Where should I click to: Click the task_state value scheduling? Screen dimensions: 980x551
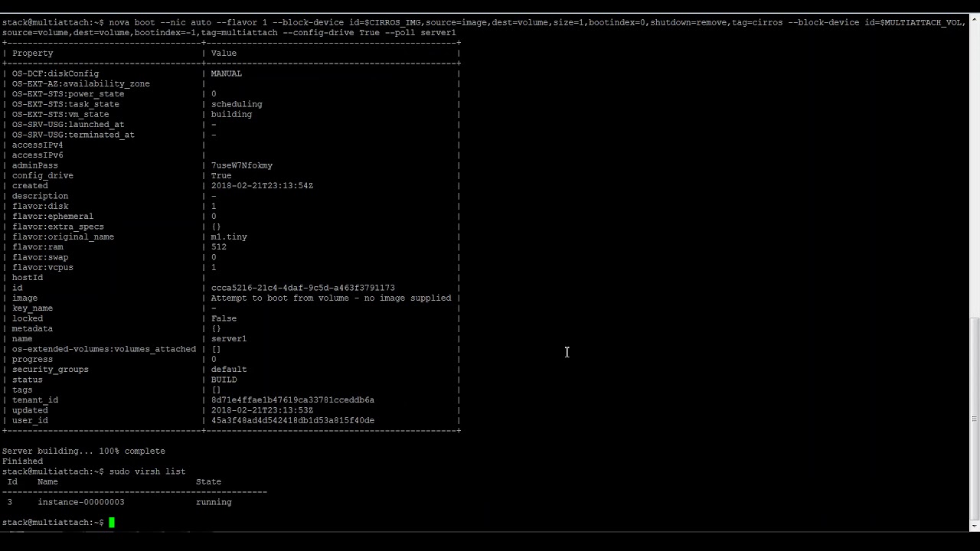point(237,104)
